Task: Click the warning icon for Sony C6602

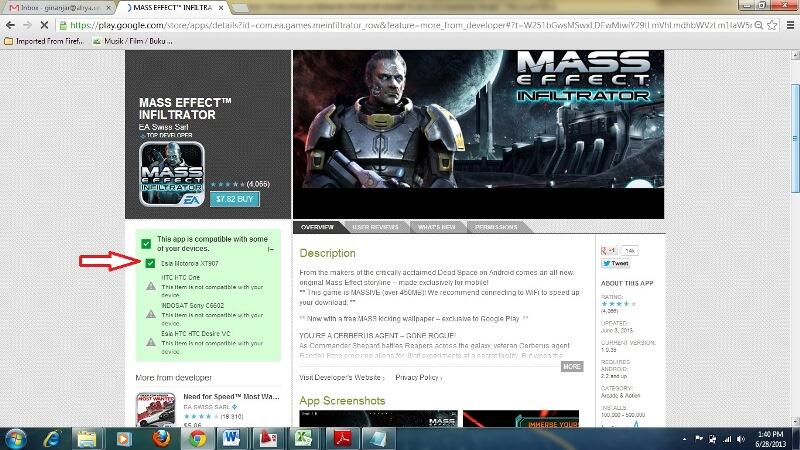Action: [x=151, y=314]
